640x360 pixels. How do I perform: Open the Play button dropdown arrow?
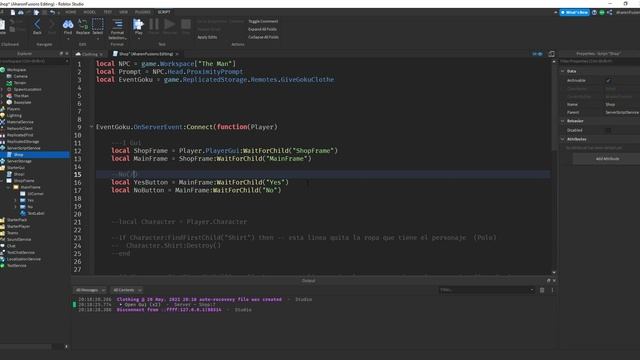click(138, 38)
